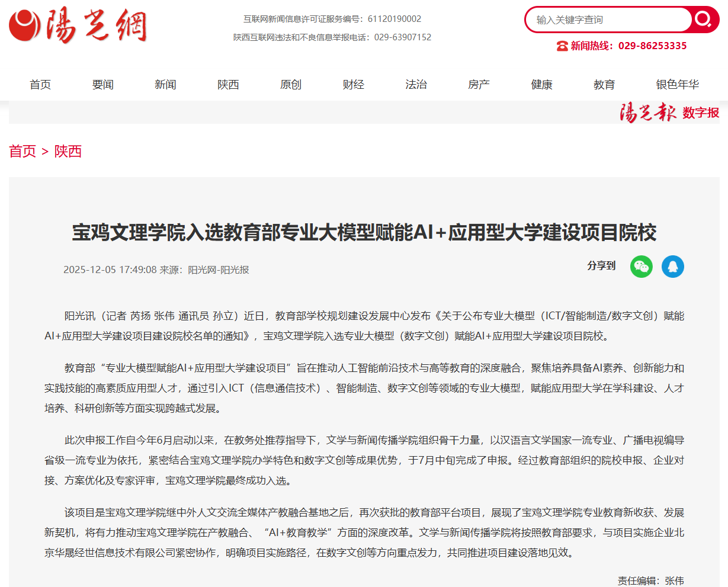Open the 首页 navigation menu item
728x587 pixels.
[x=40, y=85]
